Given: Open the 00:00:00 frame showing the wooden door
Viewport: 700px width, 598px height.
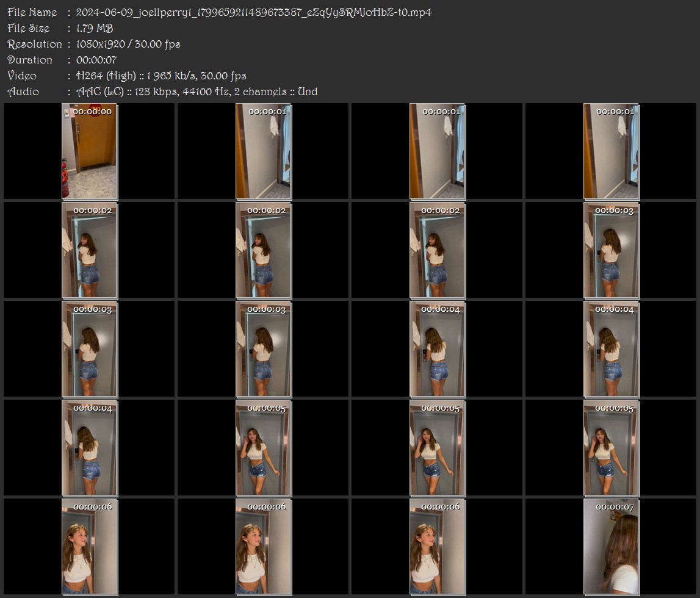Looking at the screenshot, I should [89, 151].
